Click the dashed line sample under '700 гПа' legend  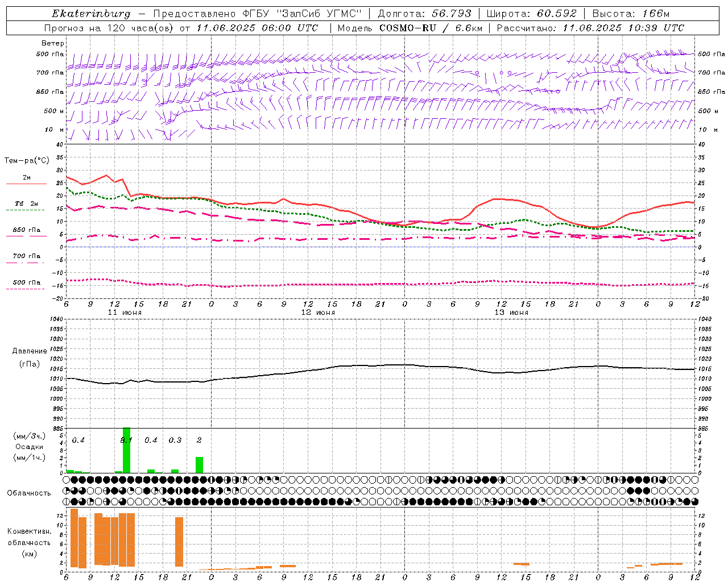[25, 263]
